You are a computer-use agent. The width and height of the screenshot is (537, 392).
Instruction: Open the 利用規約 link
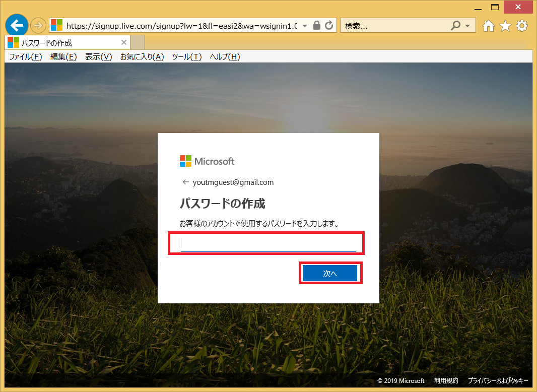(x=446, y=381)
